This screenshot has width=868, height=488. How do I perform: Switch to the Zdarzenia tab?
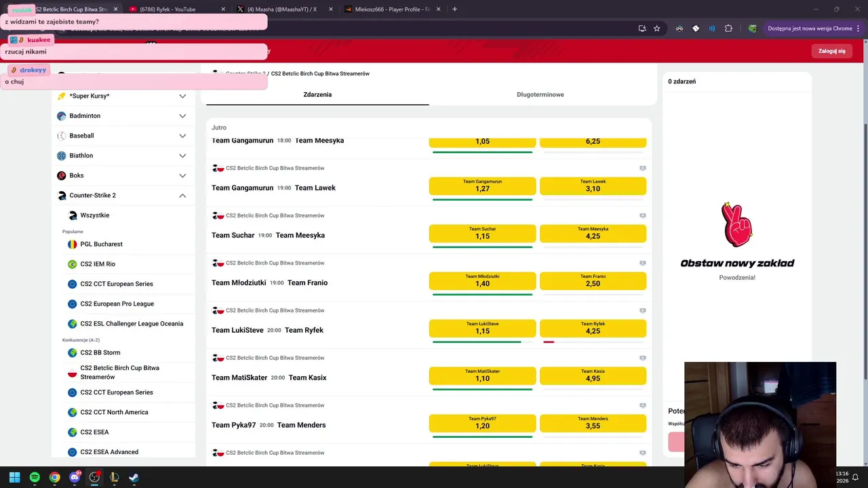tap(317, 95)
